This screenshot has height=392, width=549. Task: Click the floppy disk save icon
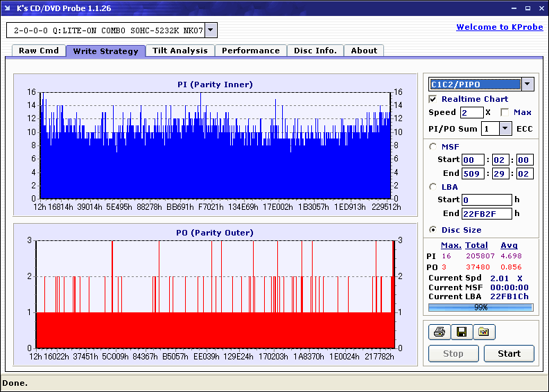[x=461, y=332]
